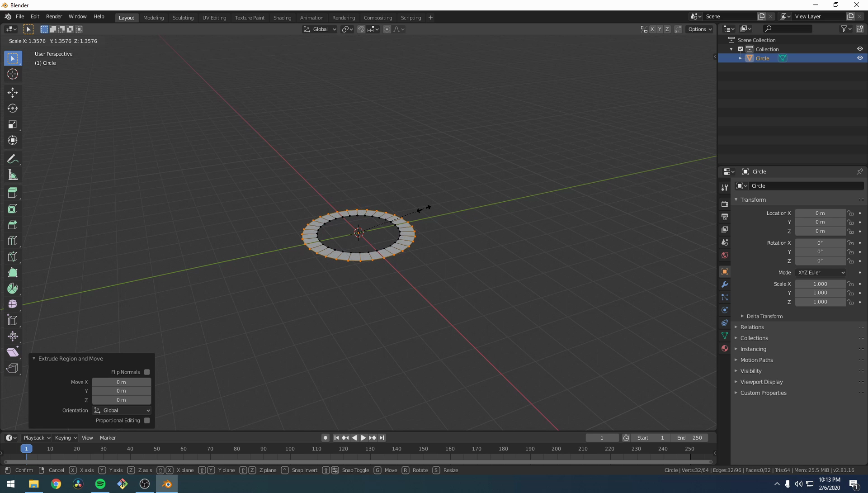Click the Options button in viewport header

point(700,29)
